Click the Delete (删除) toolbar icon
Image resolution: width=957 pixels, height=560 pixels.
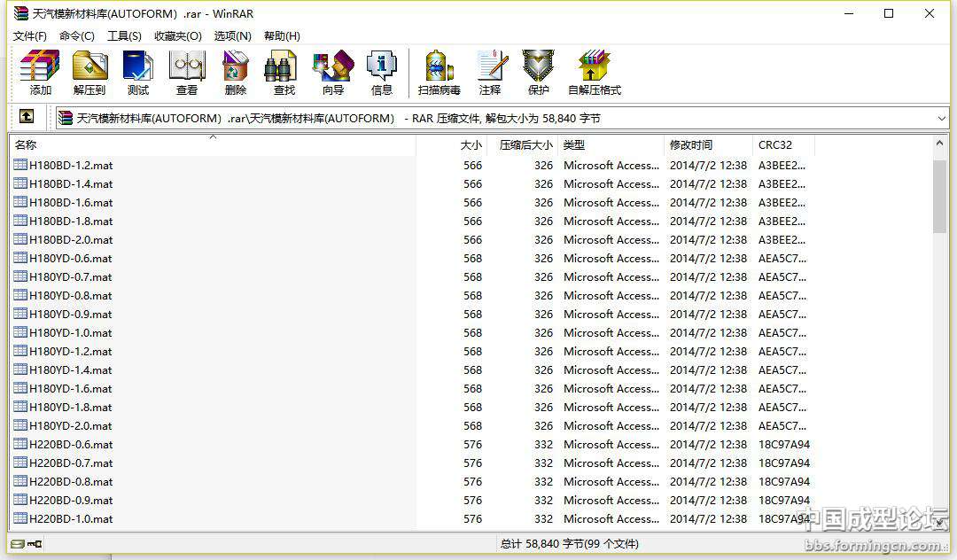point(235,73)
